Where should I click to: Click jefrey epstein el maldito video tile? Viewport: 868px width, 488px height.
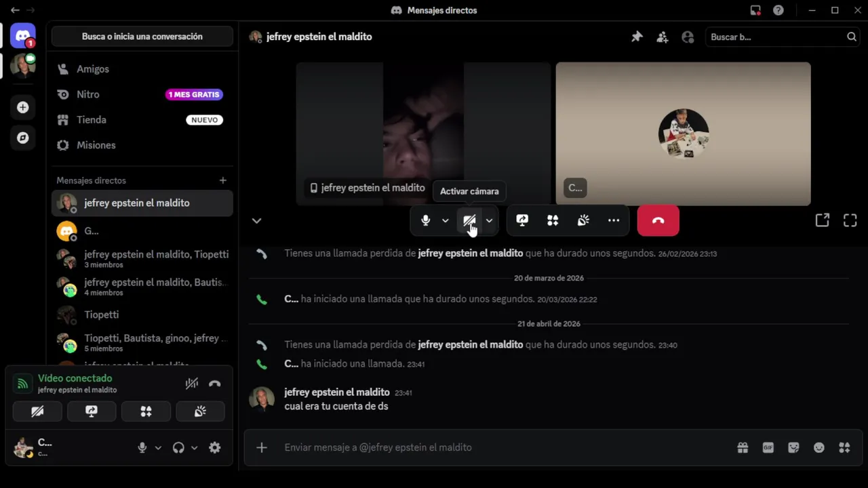pos(423,134)
